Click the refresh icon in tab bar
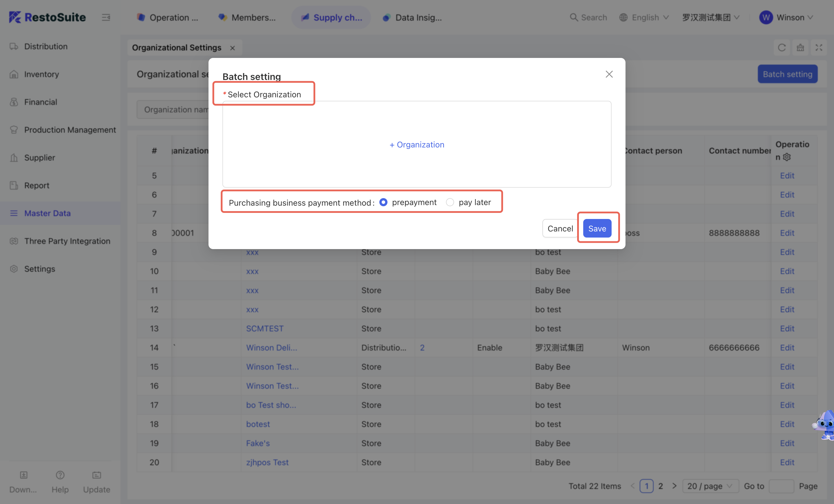The image size is (834, 504). (x=782, y=48)
